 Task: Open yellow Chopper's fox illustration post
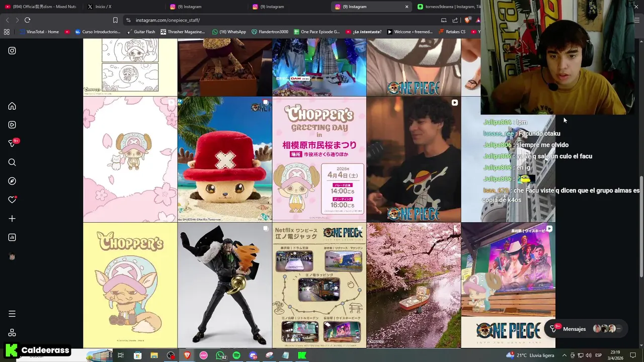tap(130, 286)
